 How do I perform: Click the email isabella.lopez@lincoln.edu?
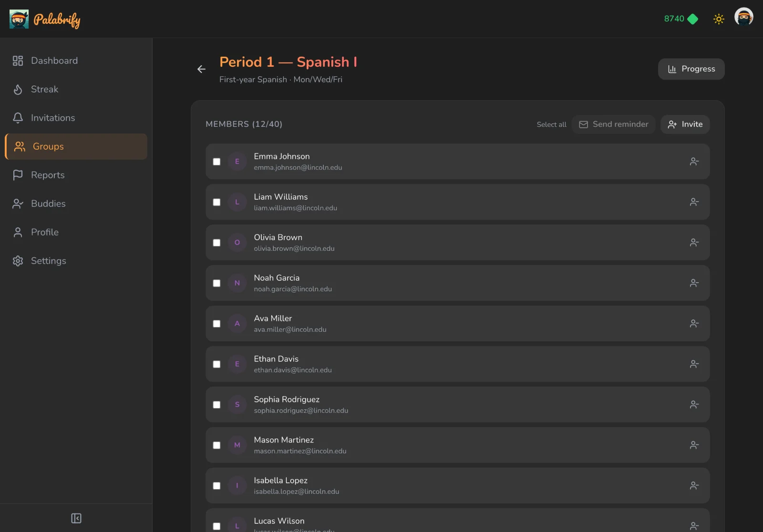(297, 491)
